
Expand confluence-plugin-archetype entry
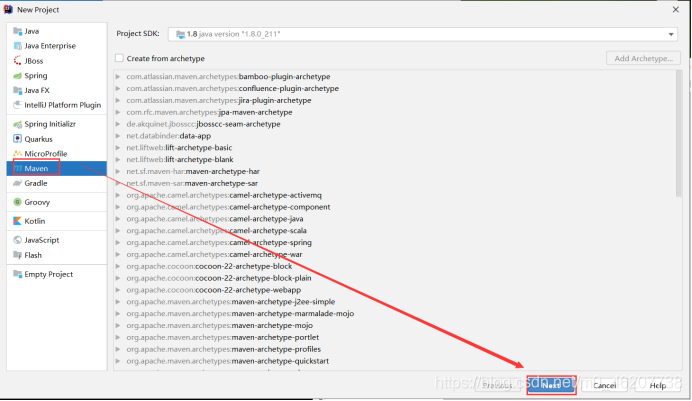118,88
